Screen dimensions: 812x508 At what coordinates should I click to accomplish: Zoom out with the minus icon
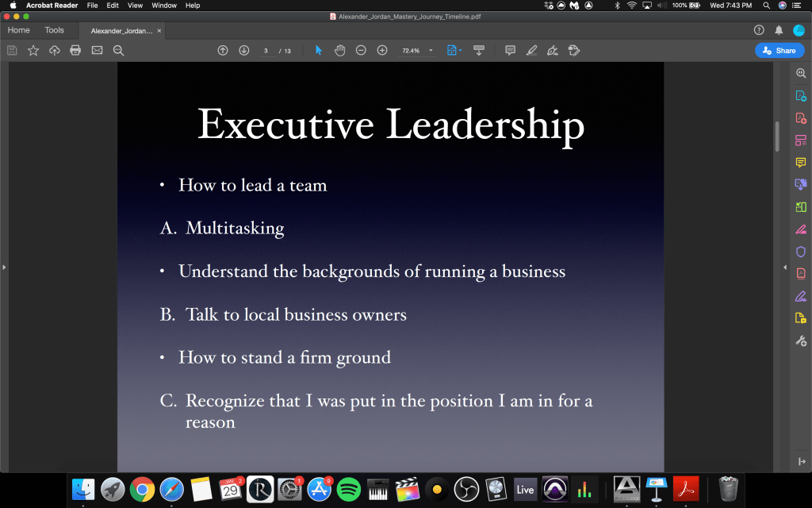[361, 50]
